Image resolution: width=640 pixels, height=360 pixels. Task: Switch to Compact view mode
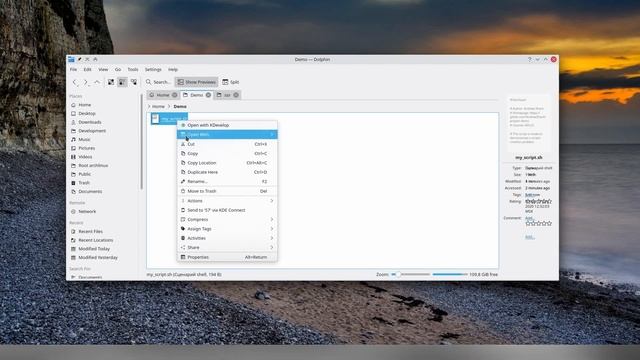pos(122,82)
